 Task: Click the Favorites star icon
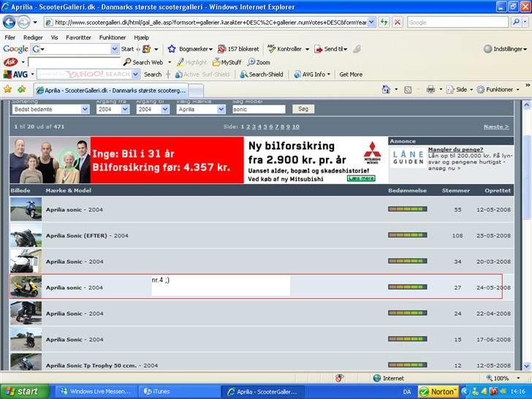tap(8, 89)
